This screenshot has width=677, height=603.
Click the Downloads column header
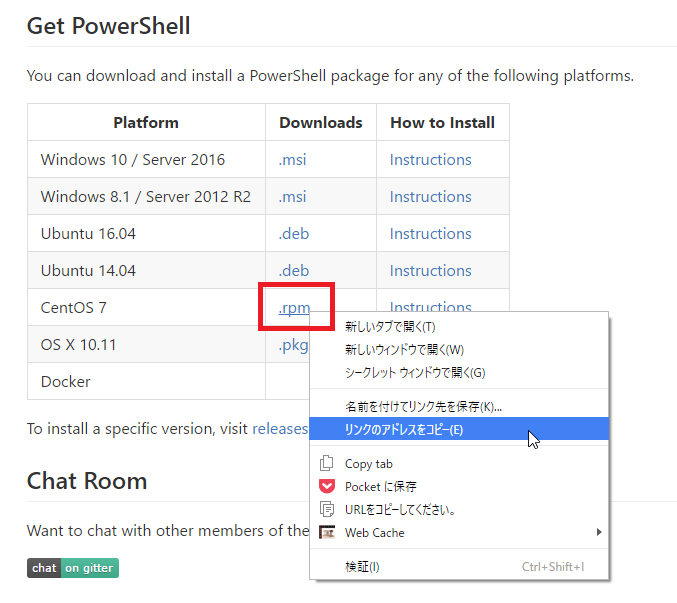coord(321,123)
